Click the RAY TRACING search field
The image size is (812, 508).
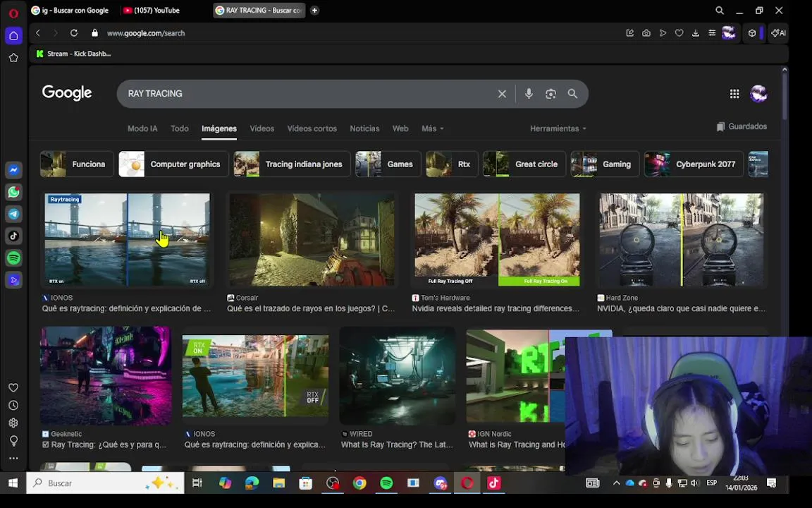tap(308, 94)
